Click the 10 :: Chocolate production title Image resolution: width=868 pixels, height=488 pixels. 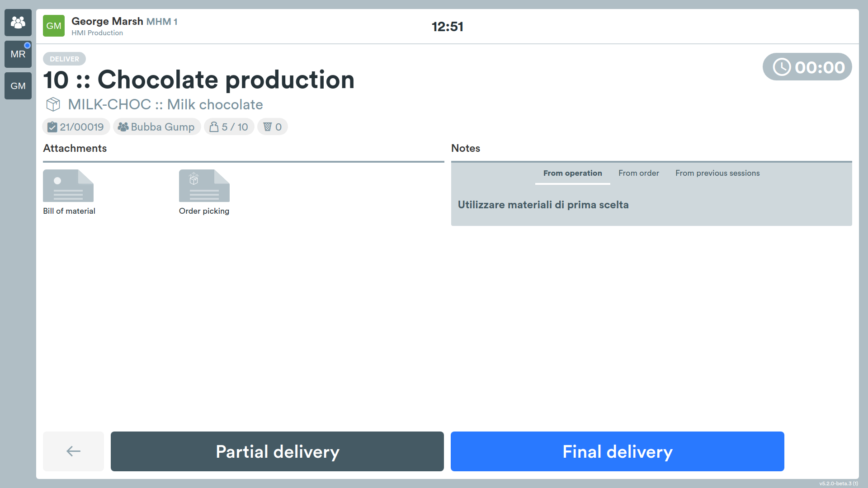pyautogui.click(x=199, y=80)
